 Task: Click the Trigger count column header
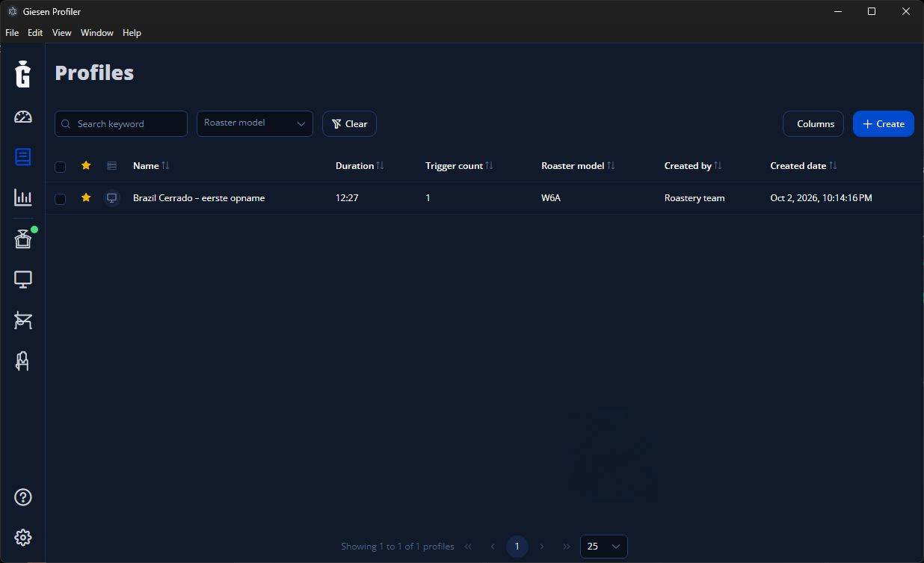tap(455, 166)
